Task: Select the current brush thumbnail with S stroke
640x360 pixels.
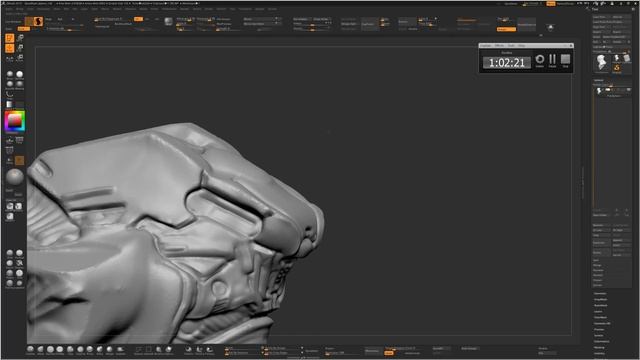Action: (38, 21)
